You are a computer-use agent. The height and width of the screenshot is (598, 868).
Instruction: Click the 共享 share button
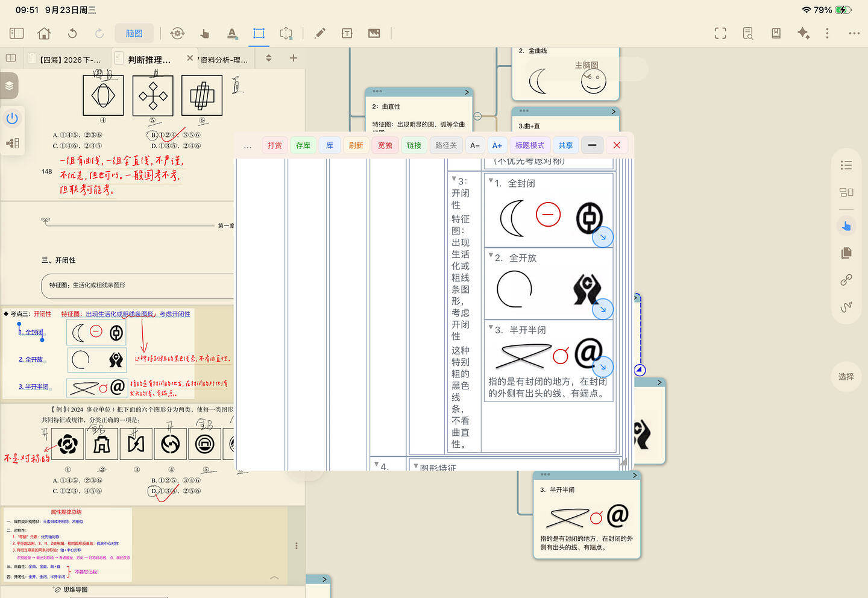565,145
